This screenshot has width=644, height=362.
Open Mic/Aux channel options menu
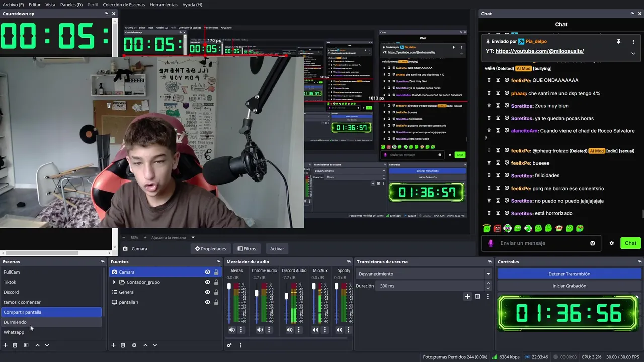point(325,330)
